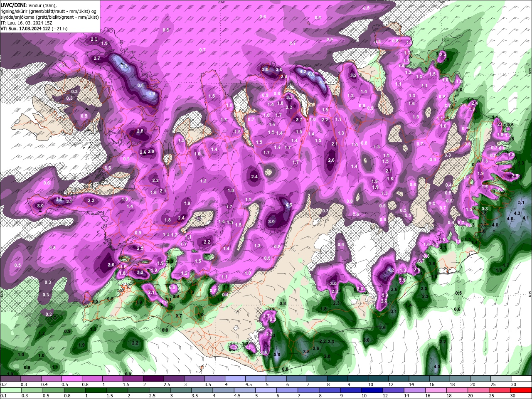Screen dimensions: 532x399
Task: Click the 6 swatch in bottom legend row
Action: [286, 390]
